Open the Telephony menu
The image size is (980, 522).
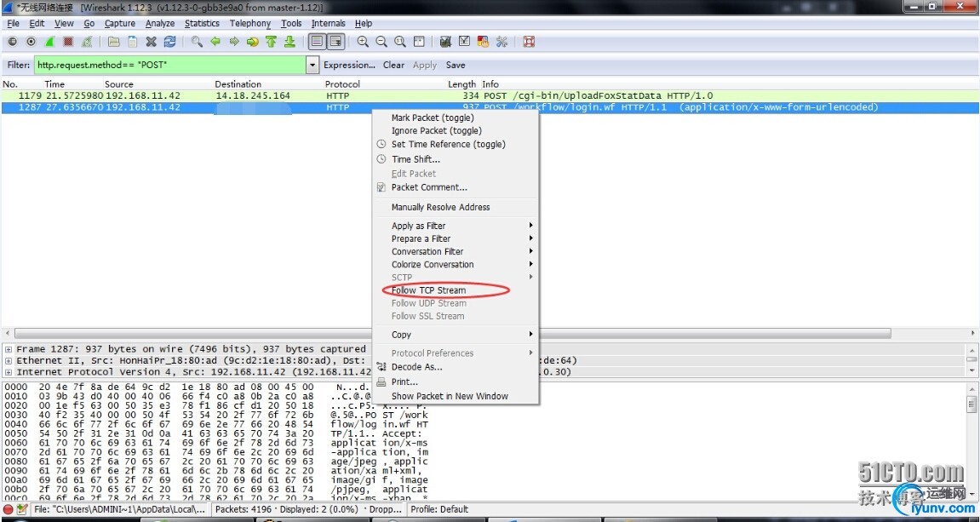[250, 23]
